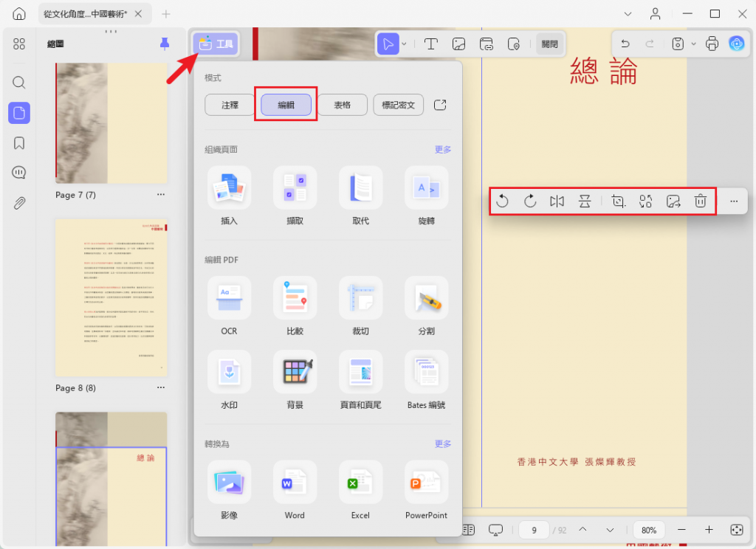Select the add text tool
Image resolution: width=756 pixels, height=549 pixels.
click(430, 44)
